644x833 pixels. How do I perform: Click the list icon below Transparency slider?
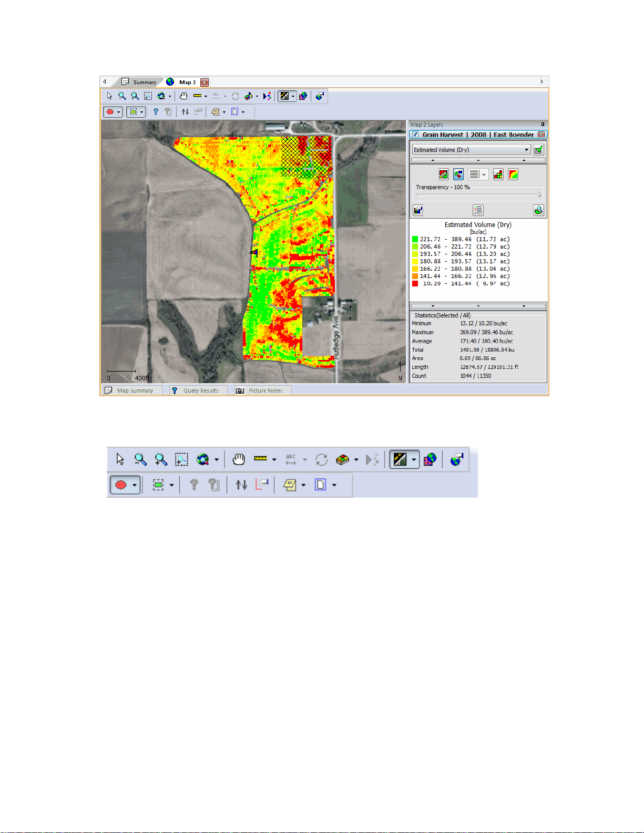(478, 210)
